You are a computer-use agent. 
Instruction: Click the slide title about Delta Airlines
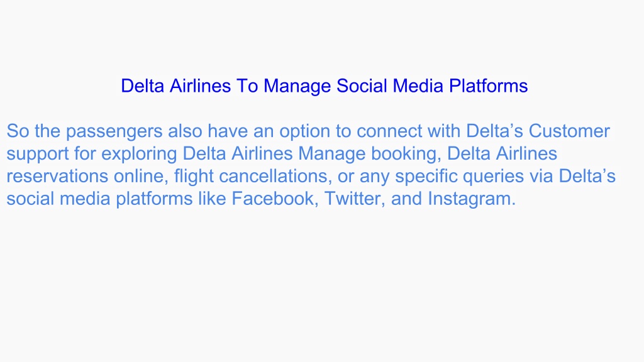point(324,86)
